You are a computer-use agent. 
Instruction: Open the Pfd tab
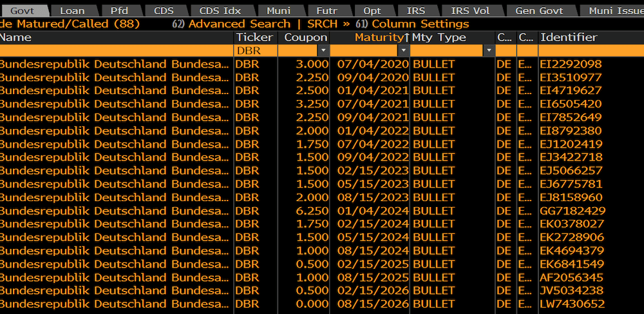point(120,11)
